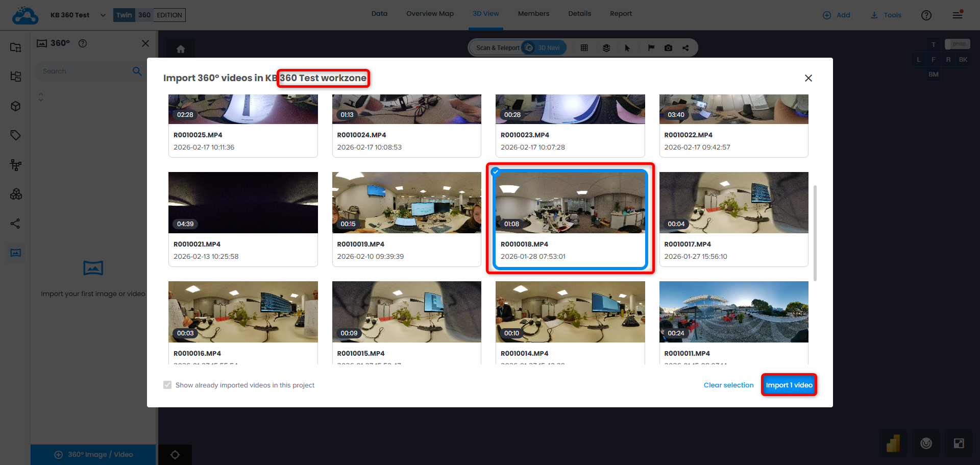This screenshot has height=465, width=980.
Task: Select the R0010024.MP4 video card
Action: (407, 126)
